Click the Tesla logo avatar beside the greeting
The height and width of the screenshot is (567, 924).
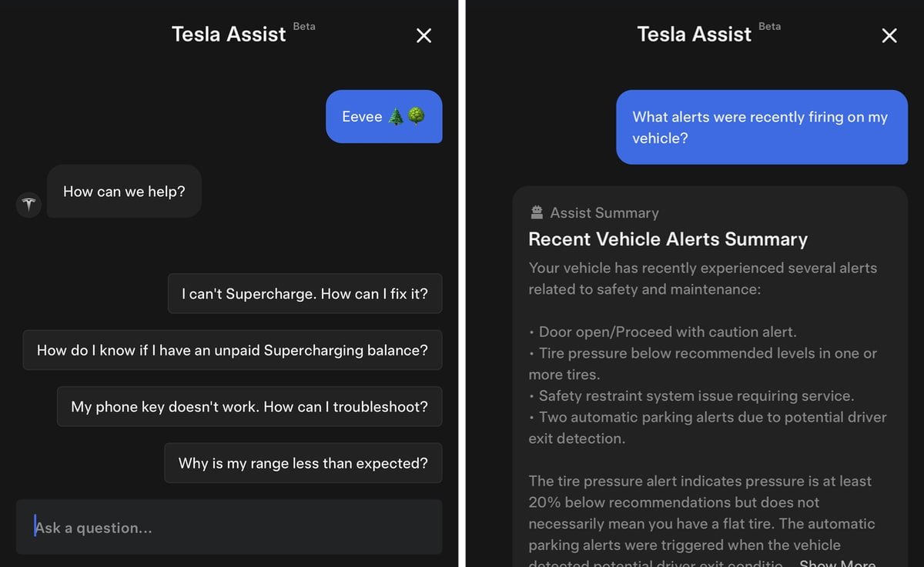click(x=29, y=205)
